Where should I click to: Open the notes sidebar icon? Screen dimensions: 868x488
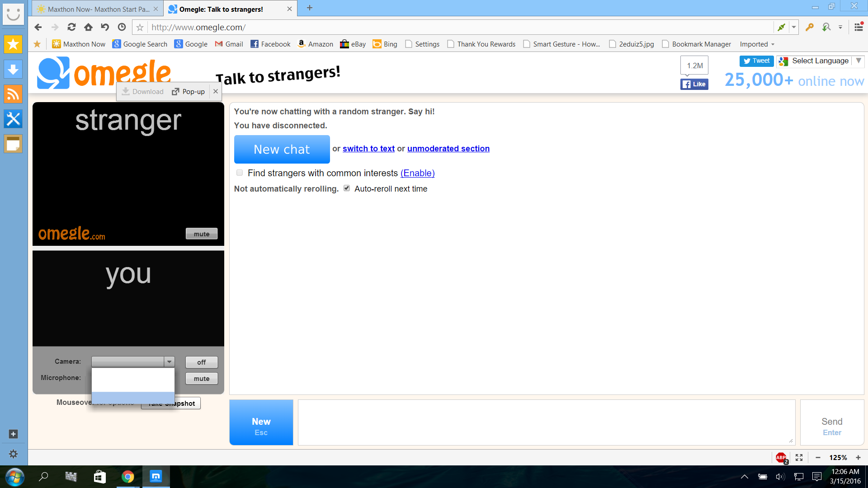pos(13,144)
